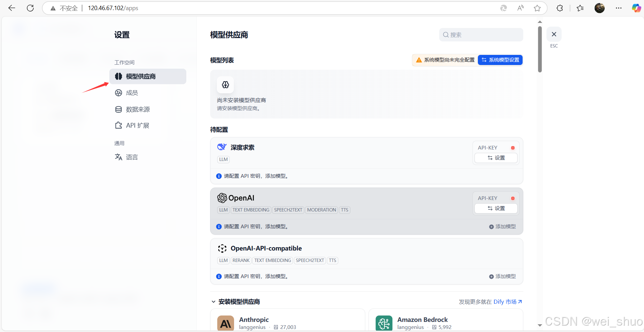This screenshot has width=644, height=332.
Task: Click the Copilot icon in the browser toolbar
Action: coord(636,8)
